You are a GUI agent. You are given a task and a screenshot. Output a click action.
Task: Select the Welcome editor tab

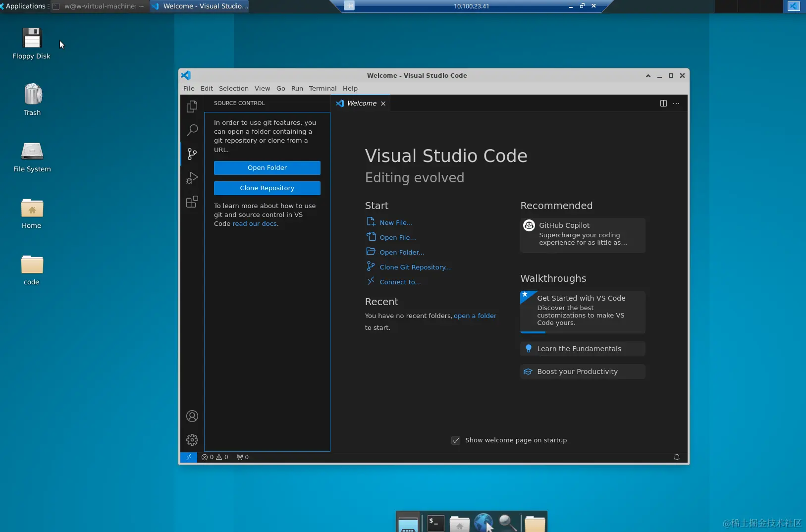point(361,103)
